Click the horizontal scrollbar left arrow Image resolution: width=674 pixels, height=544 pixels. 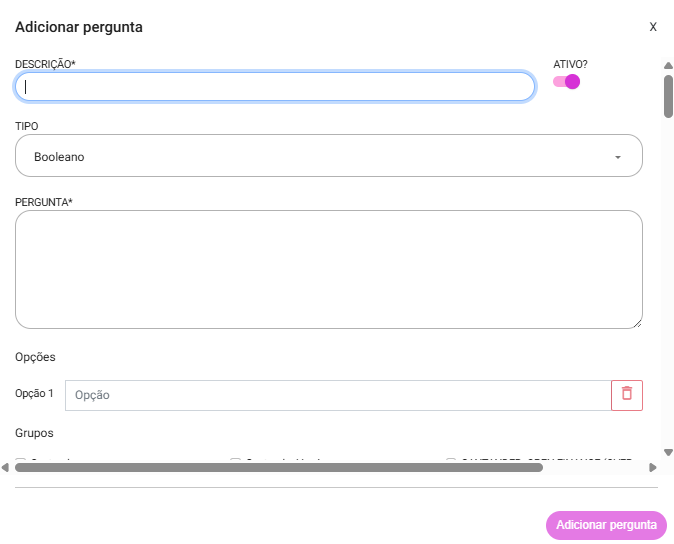point(5,467)
